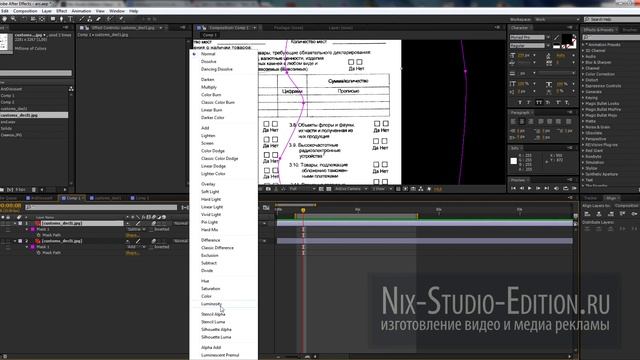Click white info color swatch in Info panel
This screenshot has width=640, height=360.
click(x=513, y=161)
